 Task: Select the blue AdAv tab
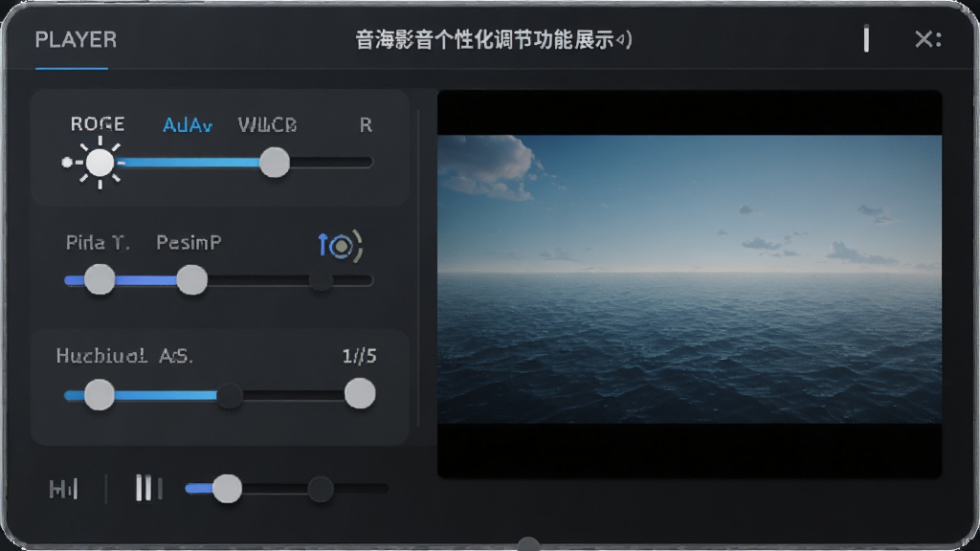point(188,125)
